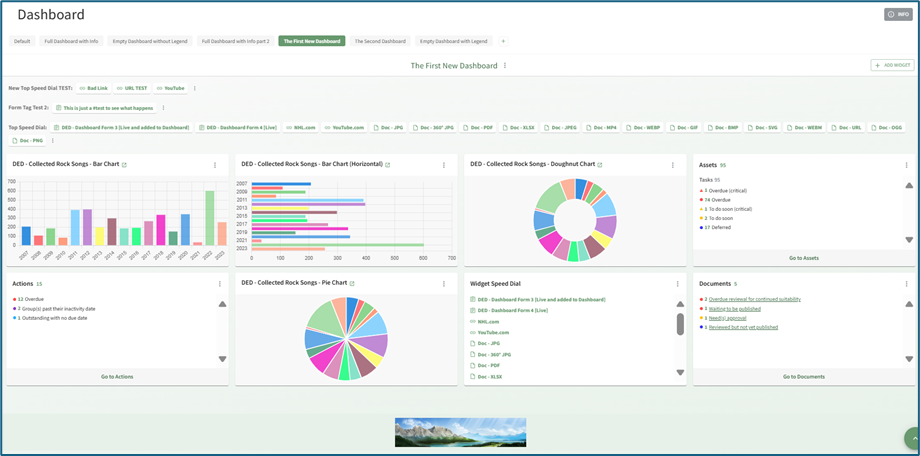Viewport: 920px width, 456px height.
Task: Open the Pie Chart widget external link icon
Action: (x=352, y=284)
